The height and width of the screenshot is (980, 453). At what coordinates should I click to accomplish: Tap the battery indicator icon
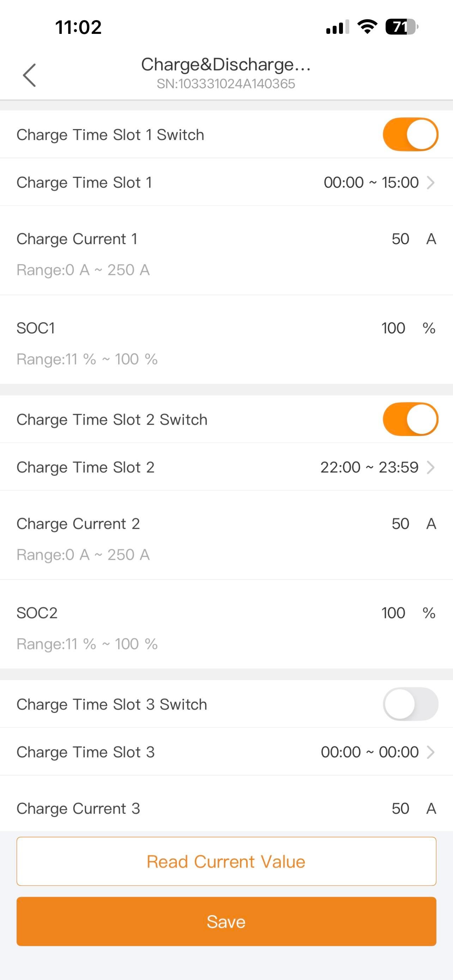tap(401, 27)
